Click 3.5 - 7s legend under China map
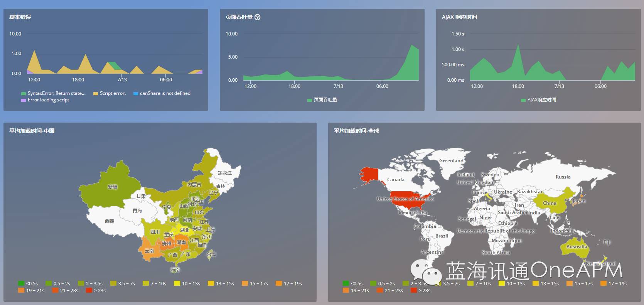 (x=123, y=283)
